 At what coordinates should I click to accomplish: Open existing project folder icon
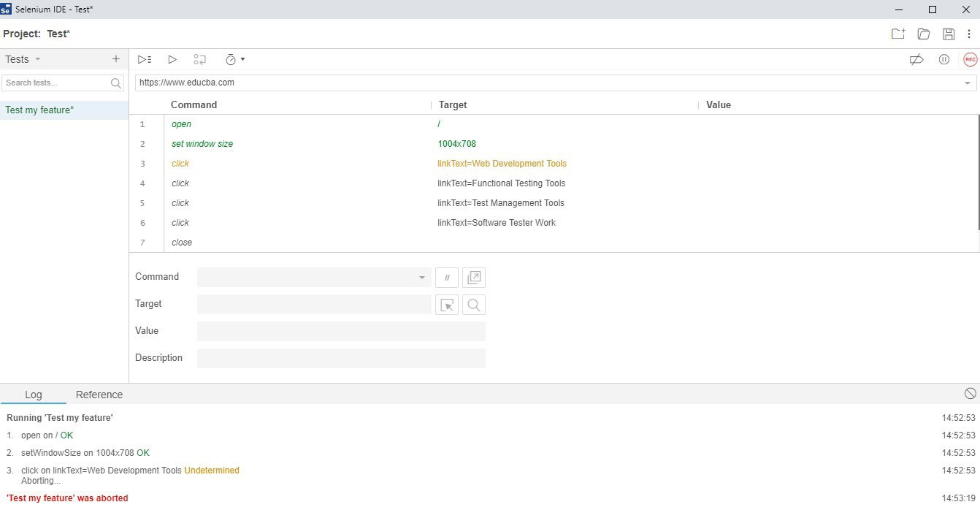click(x=924, y=34)
